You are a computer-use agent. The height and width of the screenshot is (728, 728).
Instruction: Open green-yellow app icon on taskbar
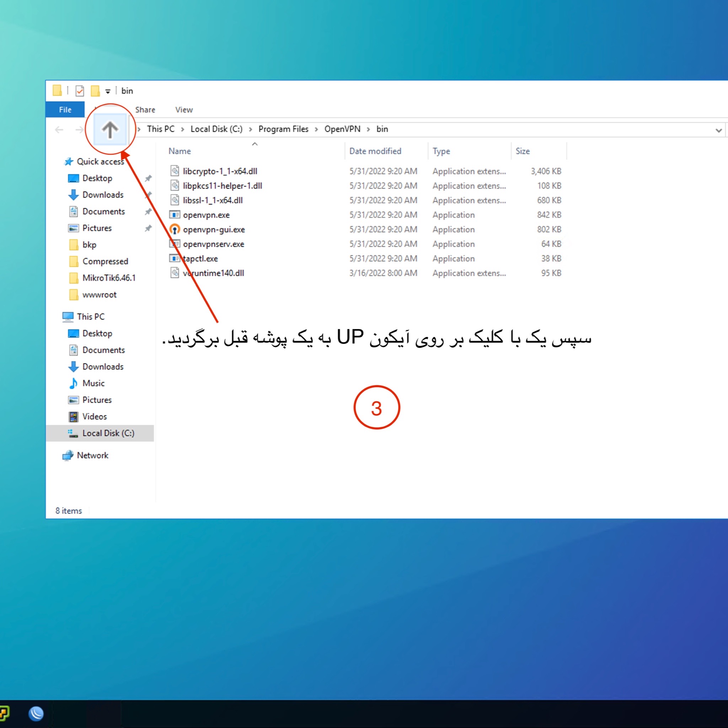[x=4, y=713]
